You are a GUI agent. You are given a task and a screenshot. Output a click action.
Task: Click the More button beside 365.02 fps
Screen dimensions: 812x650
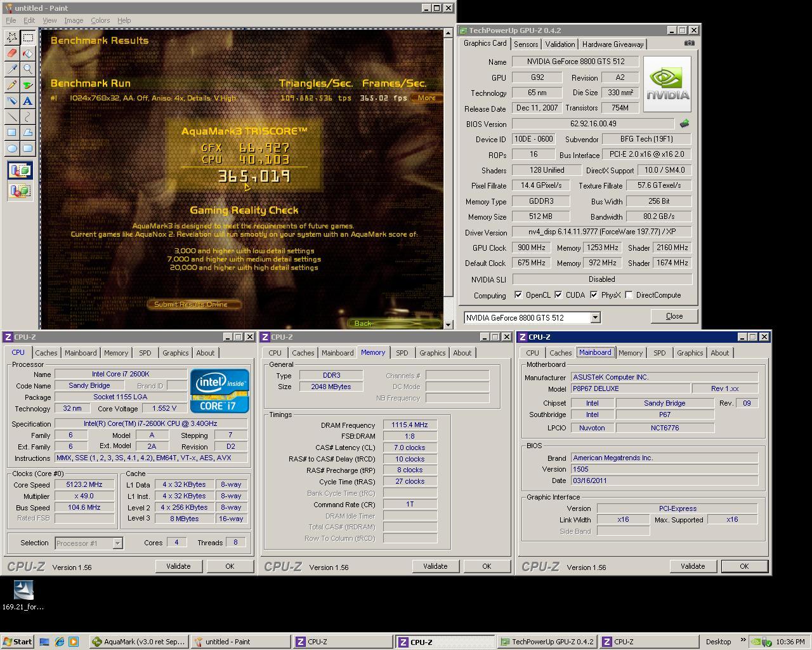click(426, 98)
